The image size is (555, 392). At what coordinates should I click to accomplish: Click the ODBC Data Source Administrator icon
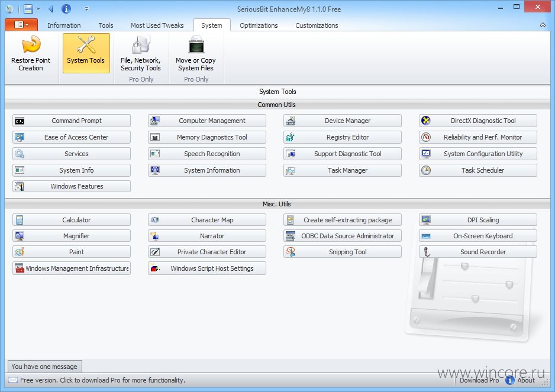coord(291,236)
